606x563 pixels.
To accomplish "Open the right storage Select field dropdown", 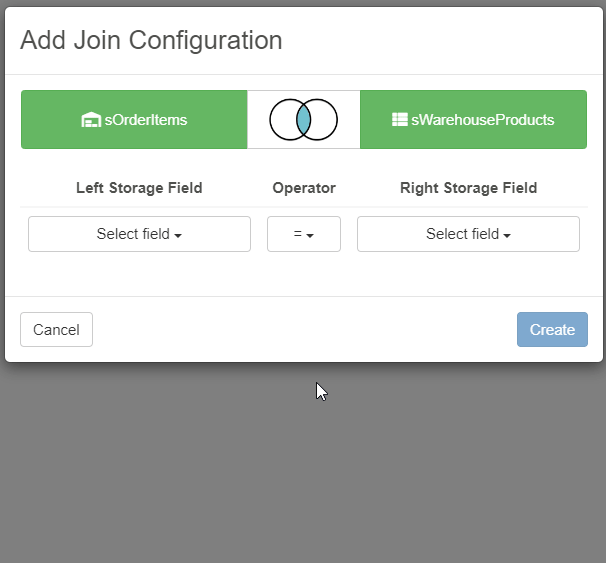I will pyautogui.click(x=468, y=234).
